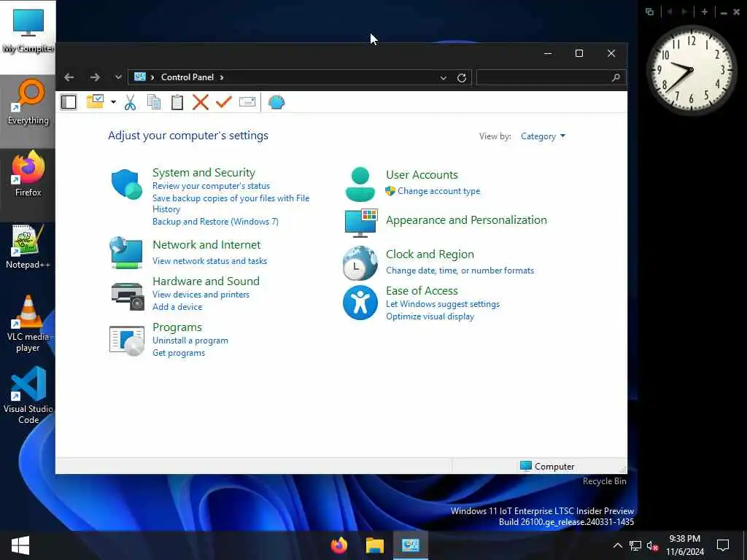Open User Accounts category

[422, 175]
